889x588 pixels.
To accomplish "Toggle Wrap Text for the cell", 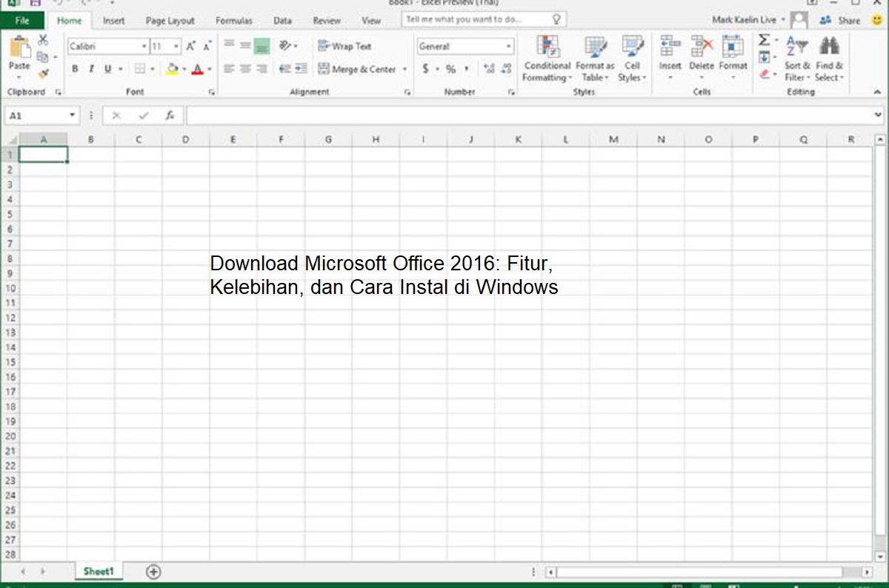I will [344, 46].
